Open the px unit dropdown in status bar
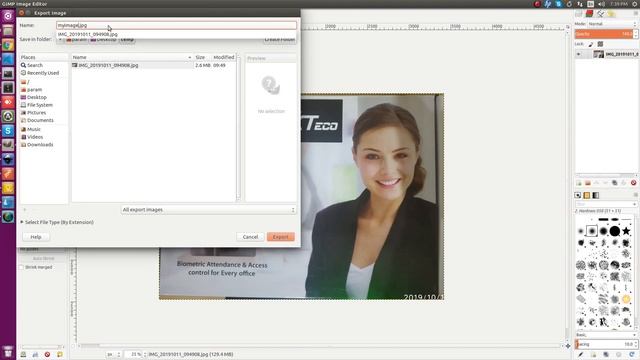The image size is (640, 360). tap(113, 355)
